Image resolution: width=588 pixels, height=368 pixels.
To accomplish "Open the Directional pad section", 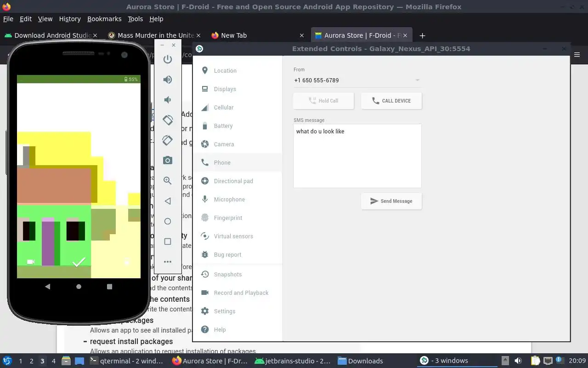I will [237, 181].
